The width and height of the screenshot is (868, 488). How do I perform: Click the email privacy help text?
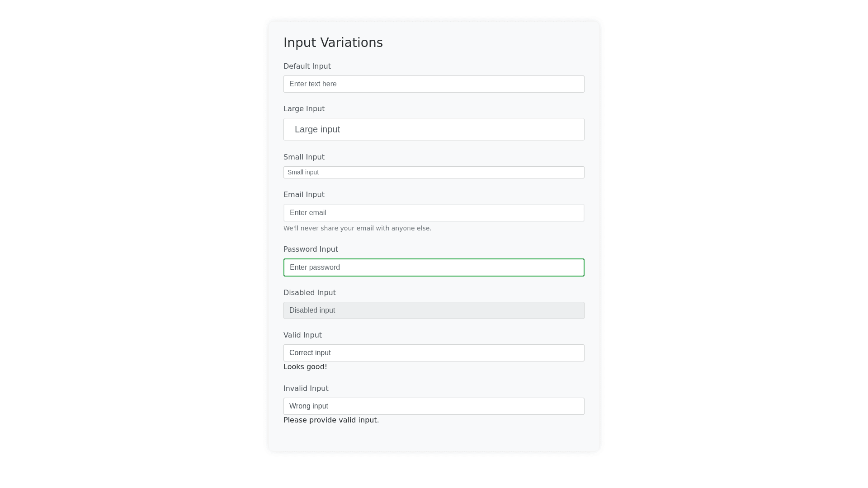point(357,229)
